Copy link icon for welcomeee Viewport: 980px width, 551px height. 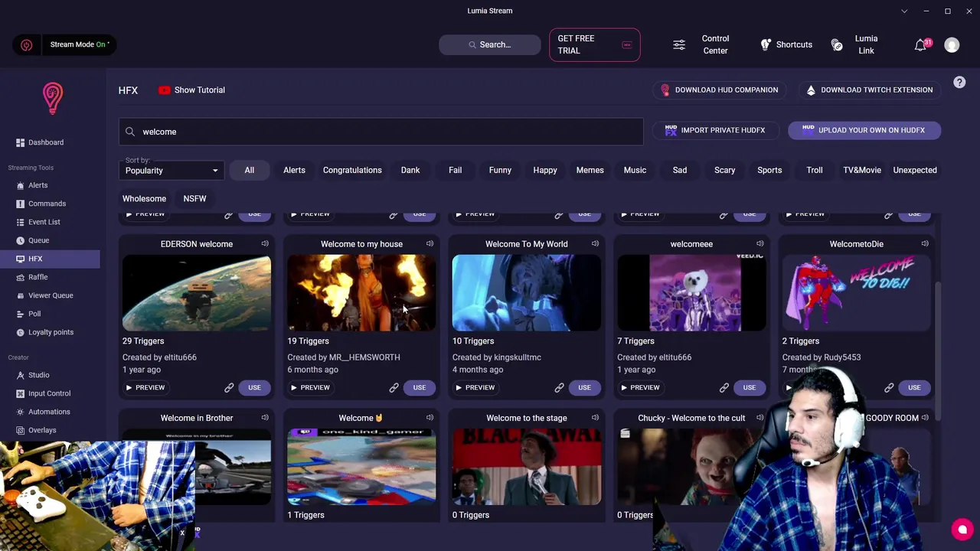click(724, 388)
